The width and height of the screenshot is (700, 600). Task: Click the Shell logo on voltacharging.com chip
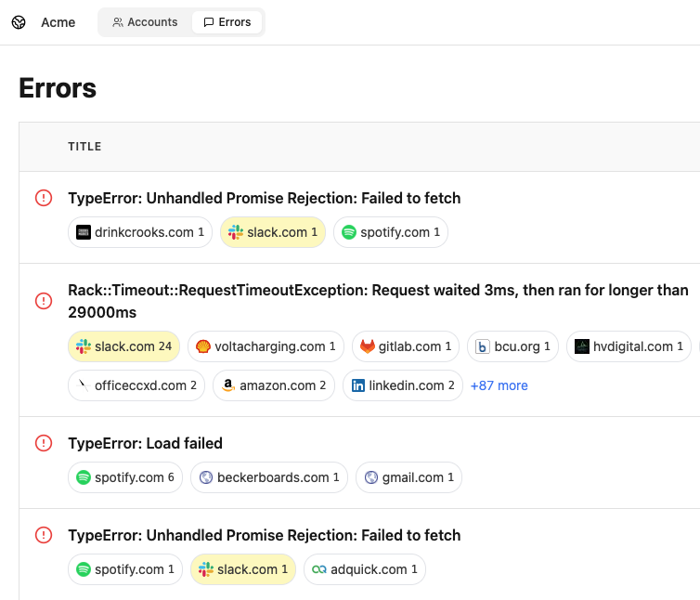203,346
